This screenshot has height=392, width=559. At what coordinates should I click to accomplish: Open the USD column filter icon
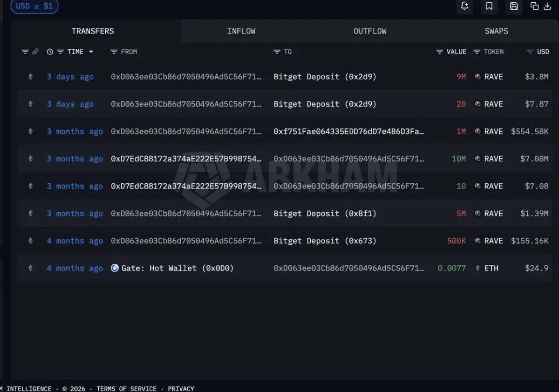[530, 52]
